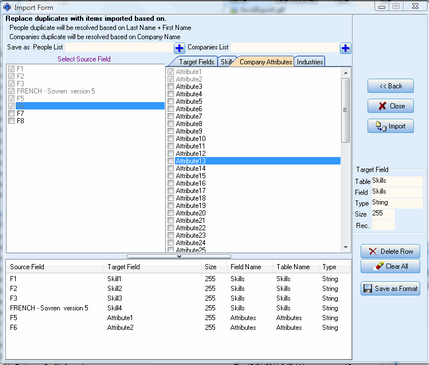Delete the selected mapping row

click(x=390, y=251)
